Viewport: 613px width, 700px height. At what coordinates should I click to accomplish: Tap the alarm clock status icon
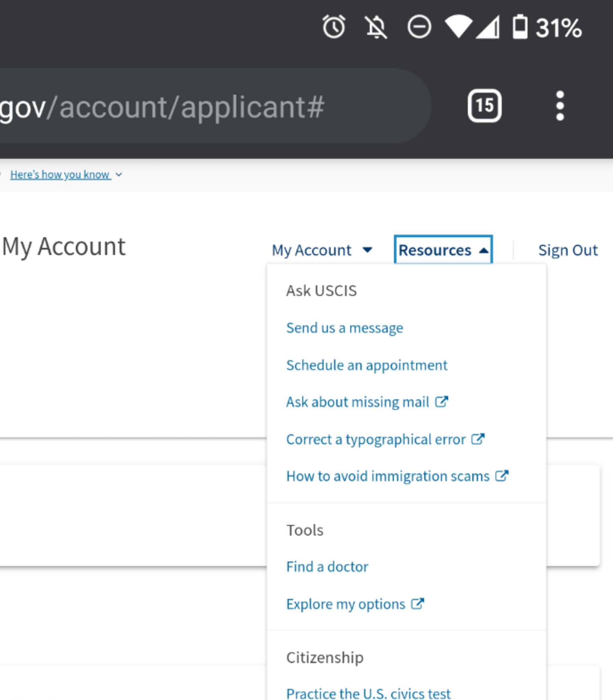click(x=334, y=27)
